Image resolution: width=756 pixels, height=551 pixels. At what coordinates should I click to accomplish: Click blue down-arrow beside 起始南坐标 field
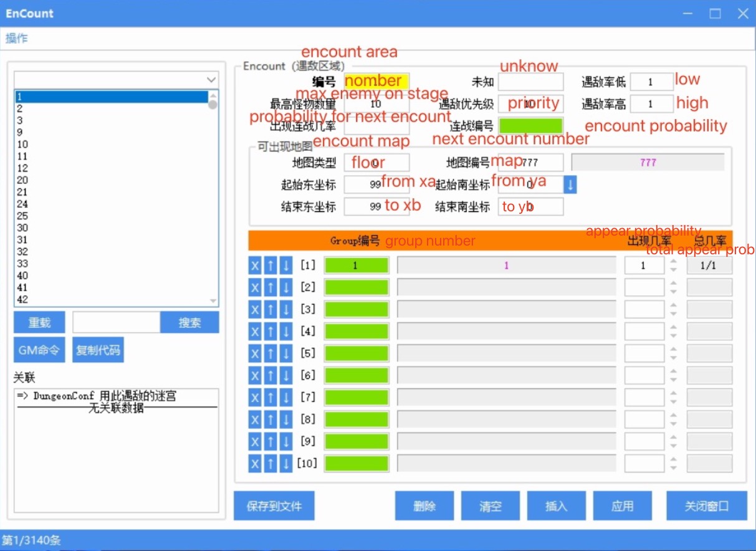pyautogui.click(x=570, y=184)
